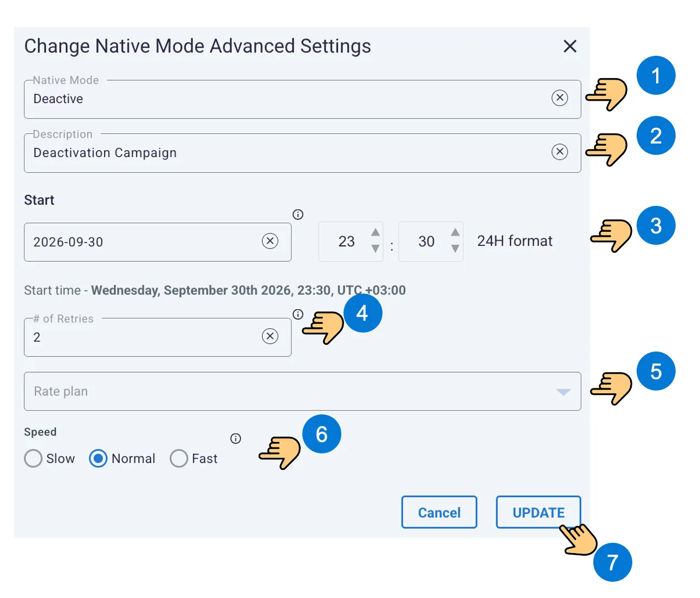
Task: Clear the number of retries value
Action: pyautogui.click(x=270, y=336)
